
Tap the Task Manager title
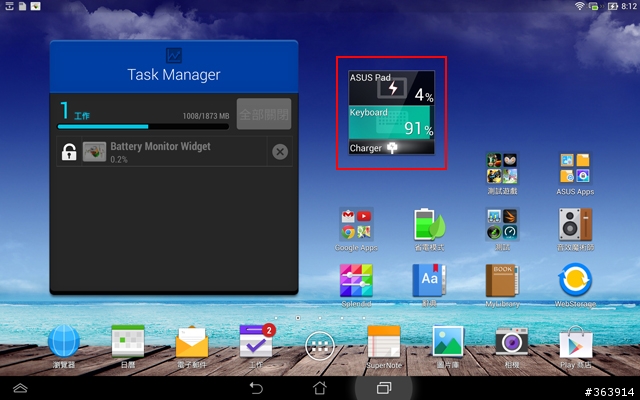click(174, 75)
